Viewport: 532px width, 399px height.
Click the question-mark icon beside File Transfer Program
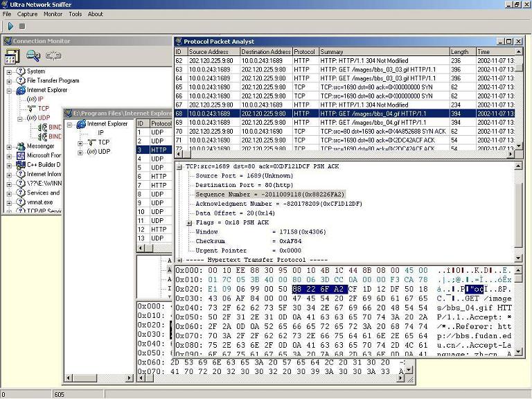[x=21, y=80]
